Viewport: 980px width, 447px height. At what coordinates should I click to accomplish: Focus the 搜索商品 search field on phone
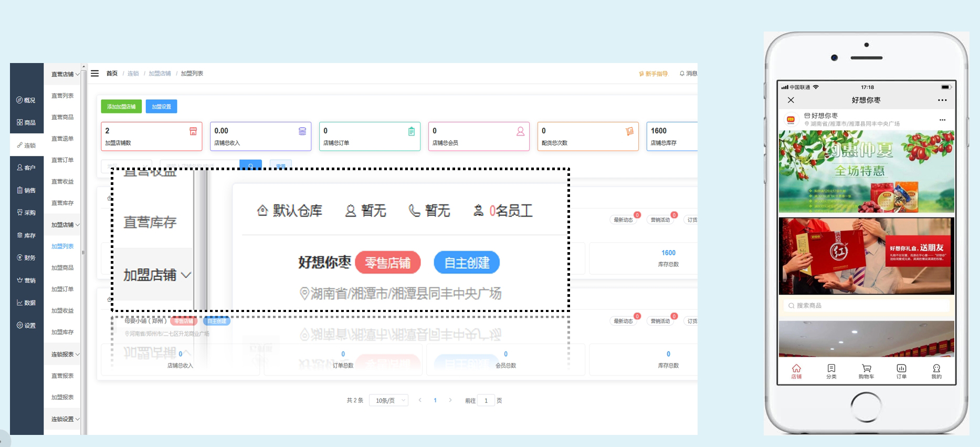pos(866,306)
